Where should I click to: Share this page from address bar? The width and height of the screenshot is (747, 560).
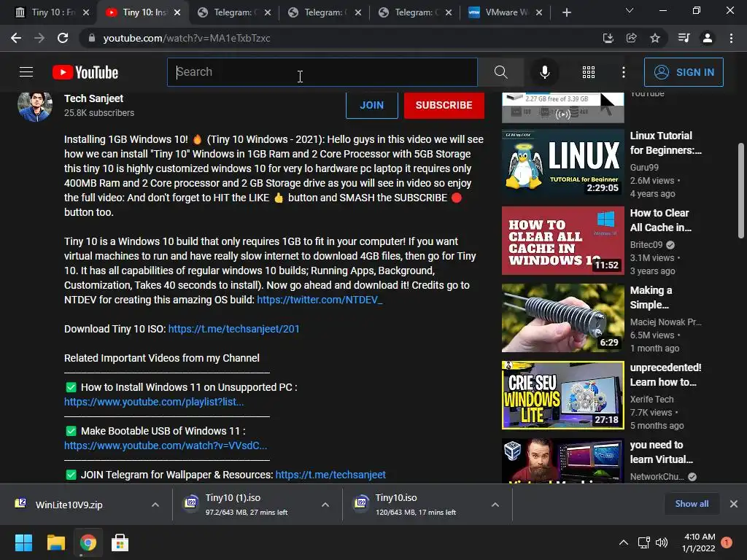631,38
